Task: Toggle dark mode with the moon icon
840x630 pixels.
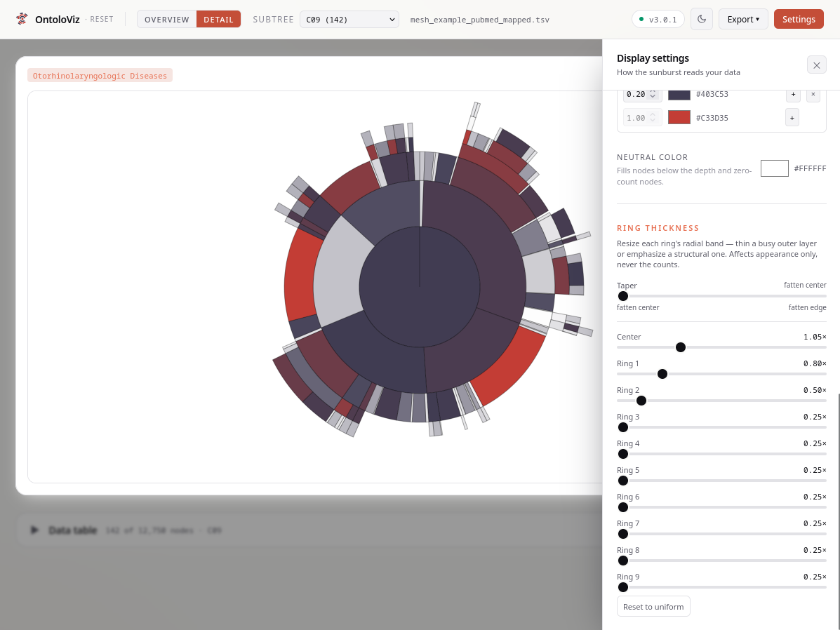Action: coord(701,19)
